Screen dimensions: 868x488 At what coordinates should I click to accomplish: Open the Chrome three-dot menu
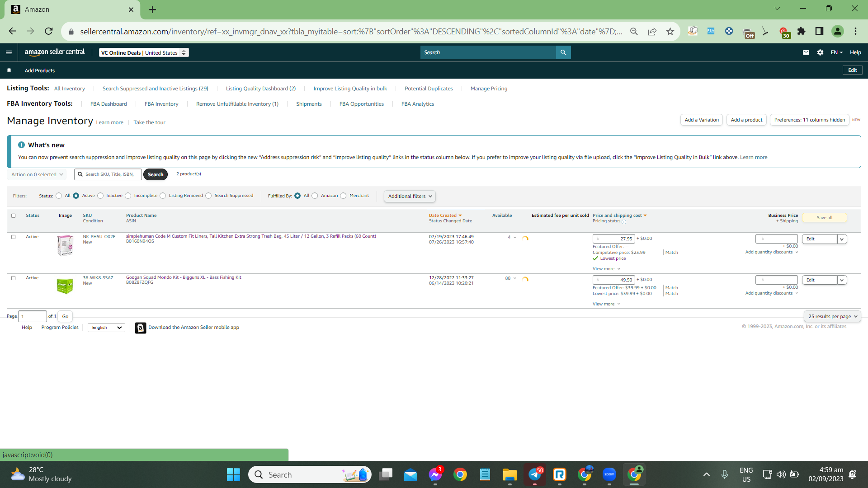pos(855,31)
